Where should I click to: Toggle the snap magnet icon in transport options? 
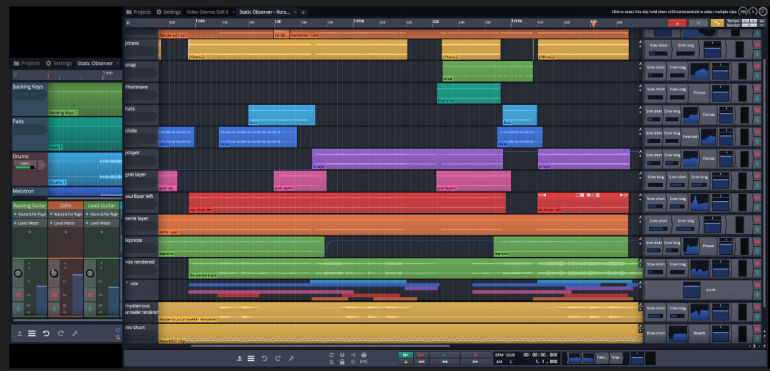342,354
